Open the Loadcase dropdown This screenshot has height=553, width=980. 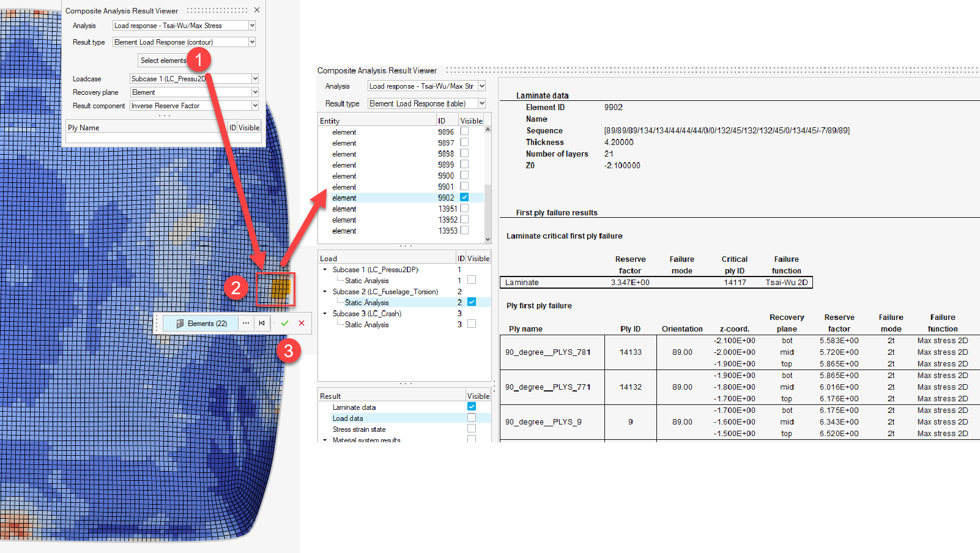tap(255, 79)
